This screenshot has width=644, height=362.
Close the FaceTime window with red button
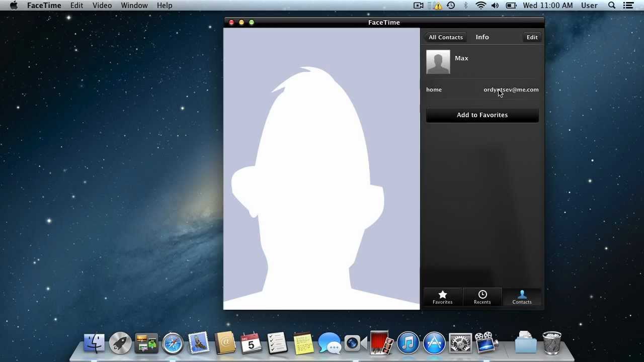tap(231, 22)
